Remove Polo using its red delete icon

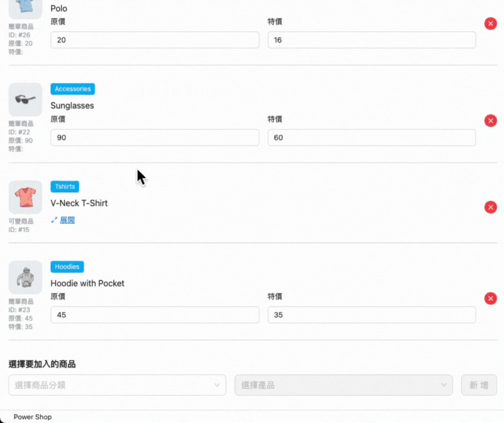point(491,23)
